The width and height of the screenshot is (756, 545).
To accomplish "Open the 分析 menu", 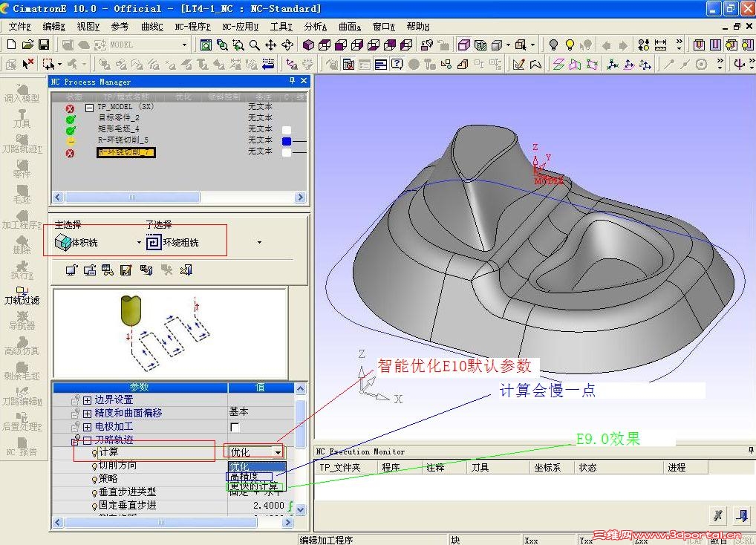I will pos(316,27).
